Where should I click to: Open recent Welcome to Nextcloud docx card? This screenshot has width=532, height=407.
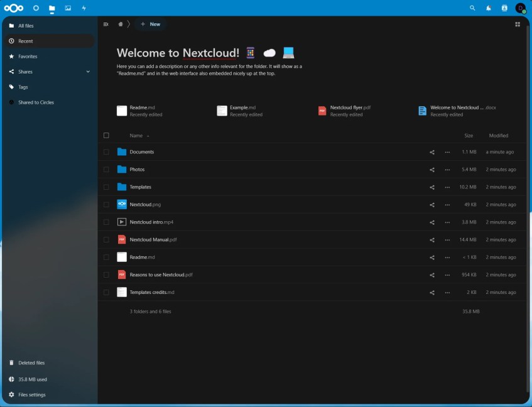point(457,111)
